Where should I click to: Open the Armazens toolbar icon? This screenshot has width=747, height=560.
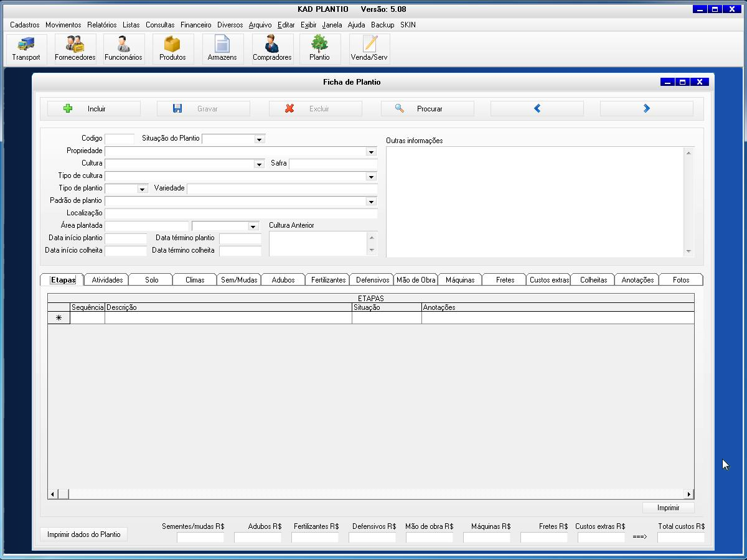tap(222, 49)
